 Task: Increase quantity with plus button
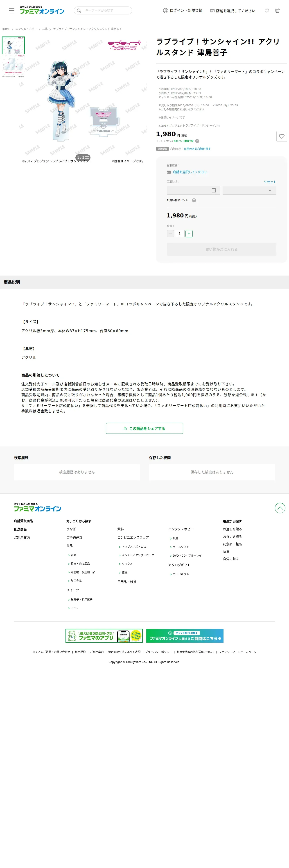[x=189, y=233]
